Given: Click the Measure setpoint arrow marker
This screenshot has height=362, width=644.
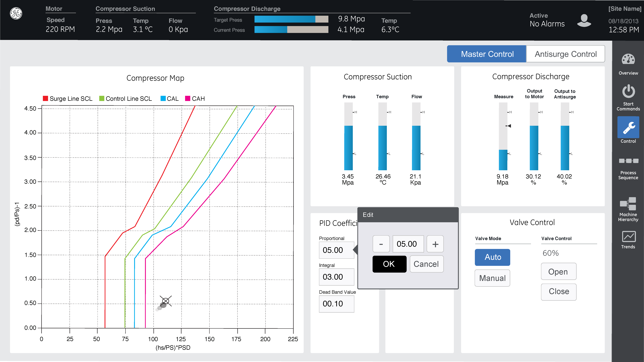Looking at the screenshot, I should click(509, 126).
